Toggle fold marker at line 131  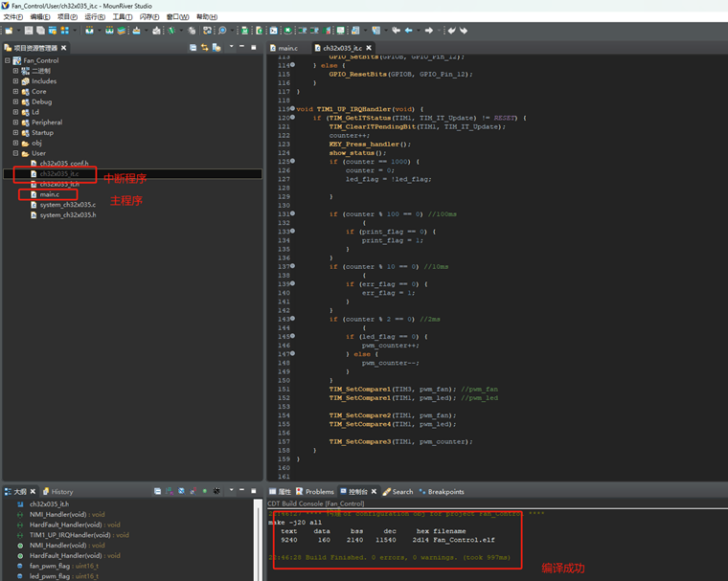point(292,213)
